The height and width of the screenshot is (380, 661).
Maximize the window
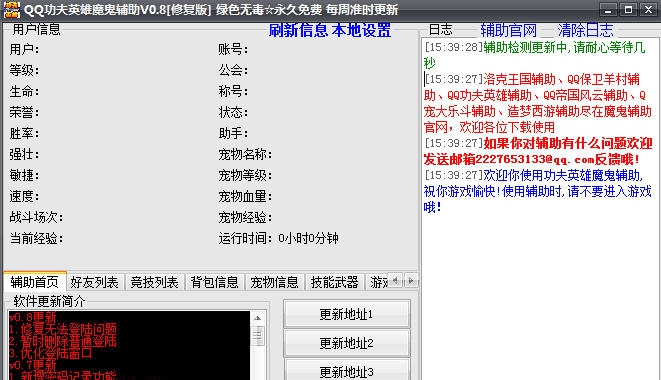[628, 10]
